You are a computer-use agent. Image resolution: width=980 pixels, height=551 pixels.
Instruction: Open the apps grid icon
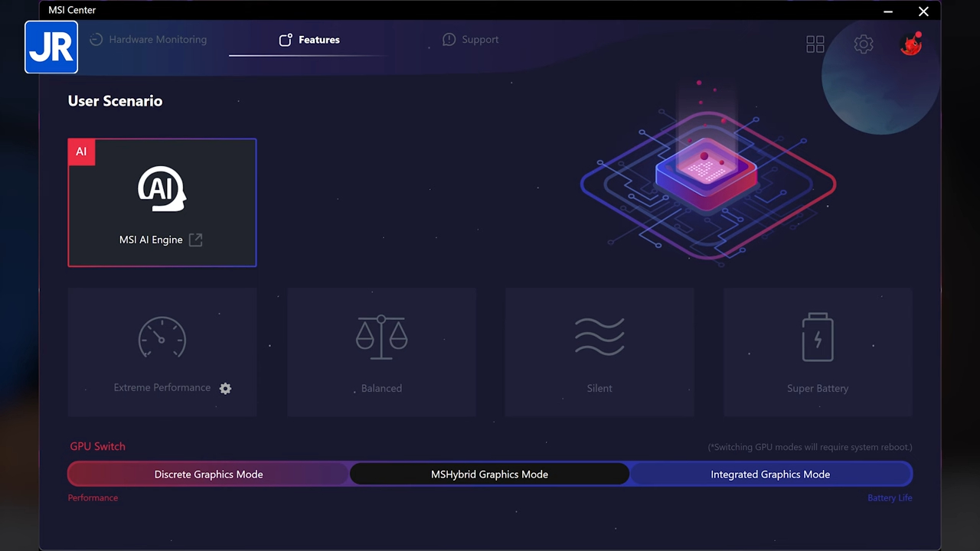tap(815, 44)
